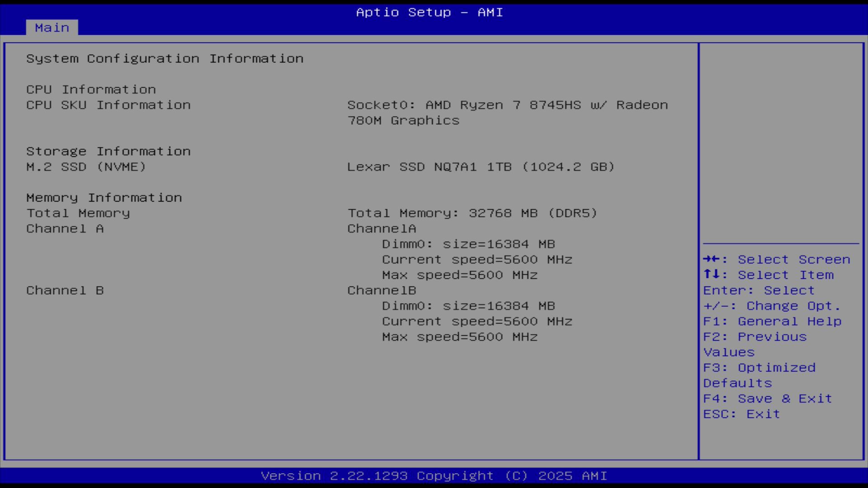Click the CPU SKU Information label
Viewport: 868px width, 488px height.
coord(108,105)
